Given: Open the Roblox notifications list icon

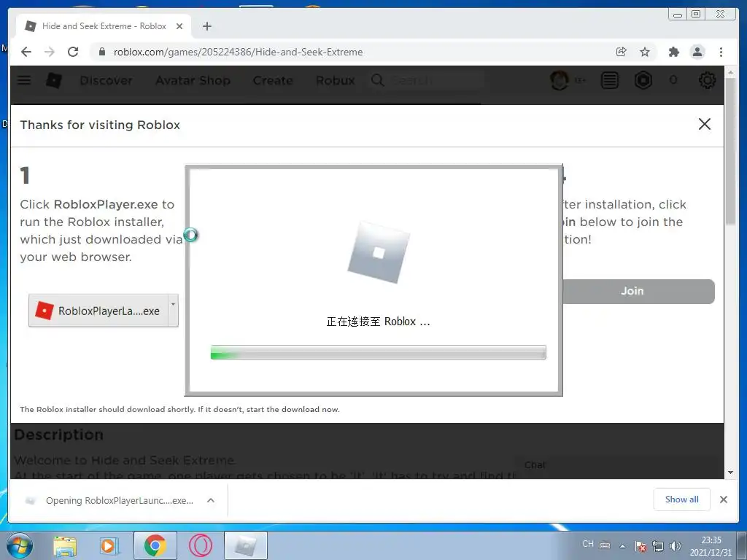Looking at the screenshot, I should [x=609, y=80].
